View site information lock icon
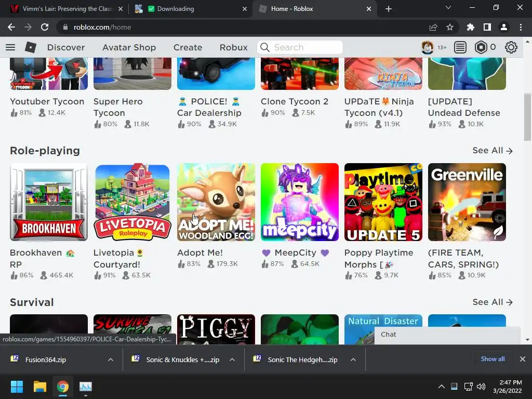Screen dimensions: 532x399 (x=65, y=27)
